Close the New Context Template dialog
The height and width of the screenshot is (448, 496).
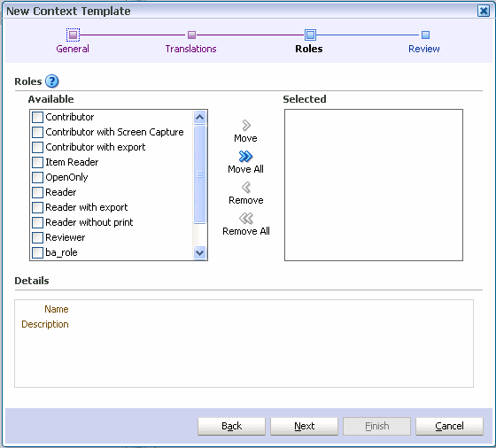pos(484,11)
